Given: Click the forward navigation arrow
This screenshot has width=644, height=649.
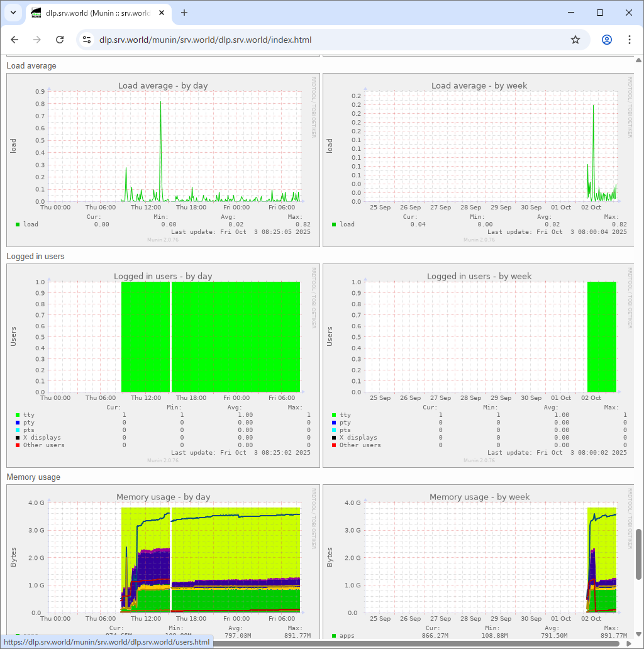Looking at the screenshot, I should tap(37, 39).
